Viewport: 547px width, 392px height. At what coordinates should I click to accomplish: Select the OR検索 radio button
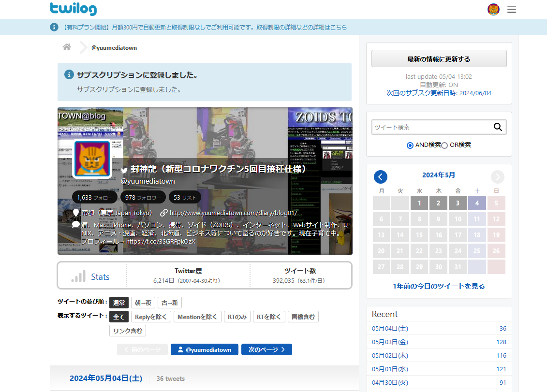click(x=443, y=144)
